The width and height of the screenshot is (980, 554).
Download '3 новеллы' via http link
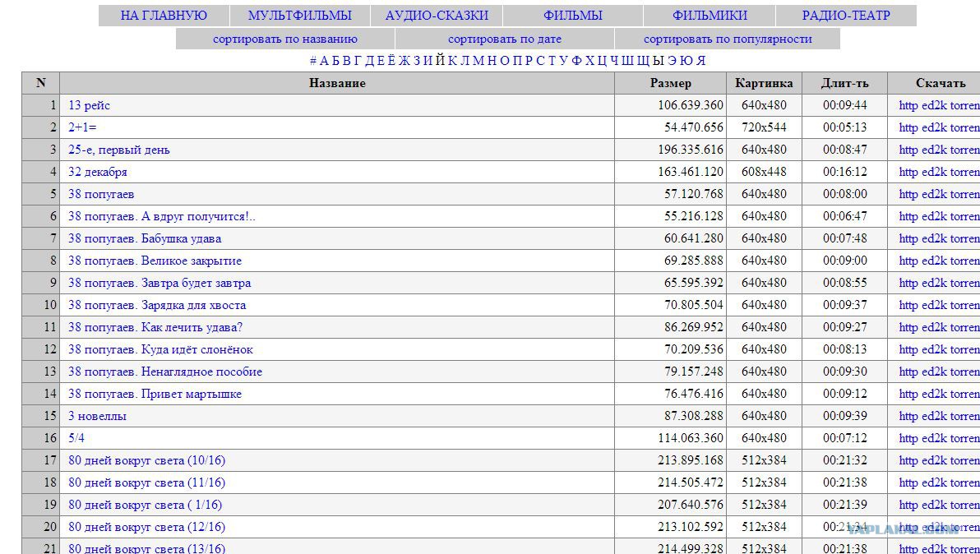click(908, 416)
